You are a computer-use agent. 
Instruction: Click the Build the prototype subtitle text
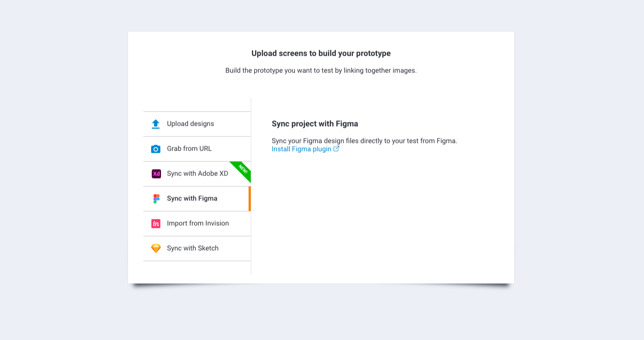[321, 70]
